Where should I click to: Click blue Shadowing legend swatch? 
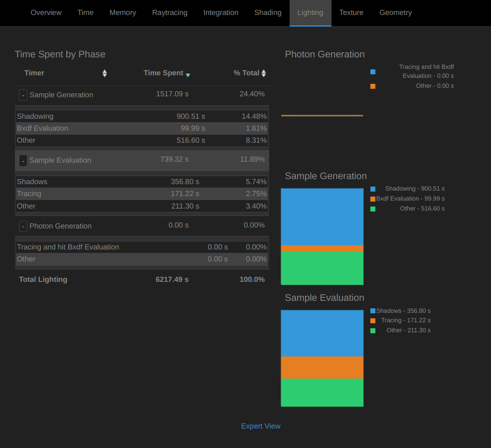[373, 189]
